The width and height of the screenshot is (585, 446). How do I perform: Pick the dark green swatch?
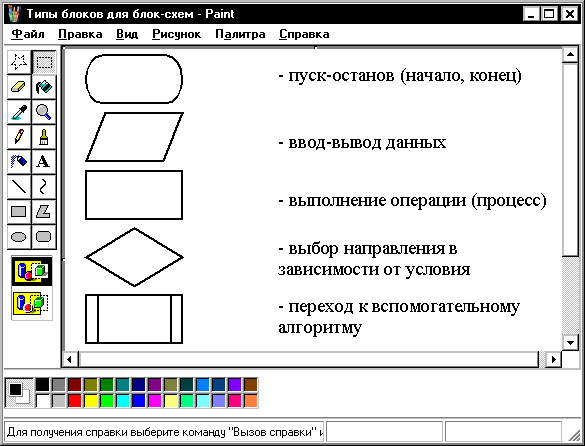point(107,385)
